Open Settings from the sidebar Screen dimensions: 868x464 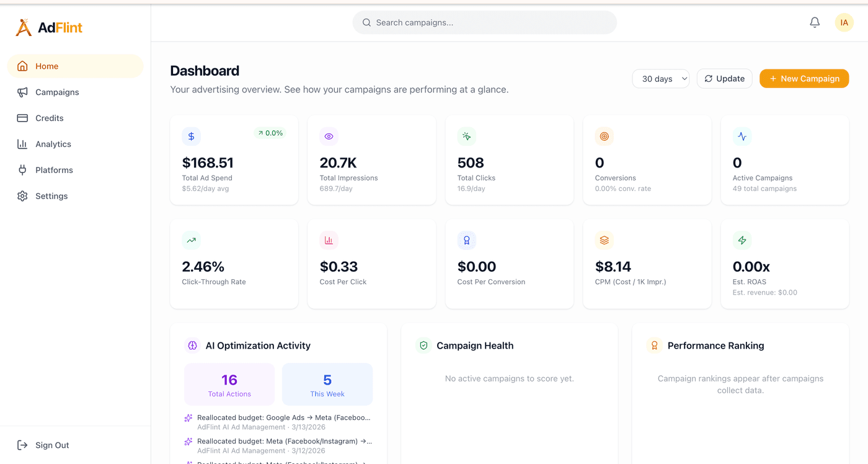point(51,195)
